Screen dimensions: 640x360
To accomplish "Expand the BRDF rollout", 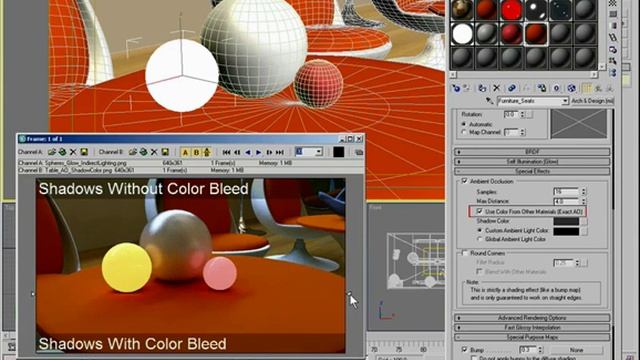I will (532, 151).
